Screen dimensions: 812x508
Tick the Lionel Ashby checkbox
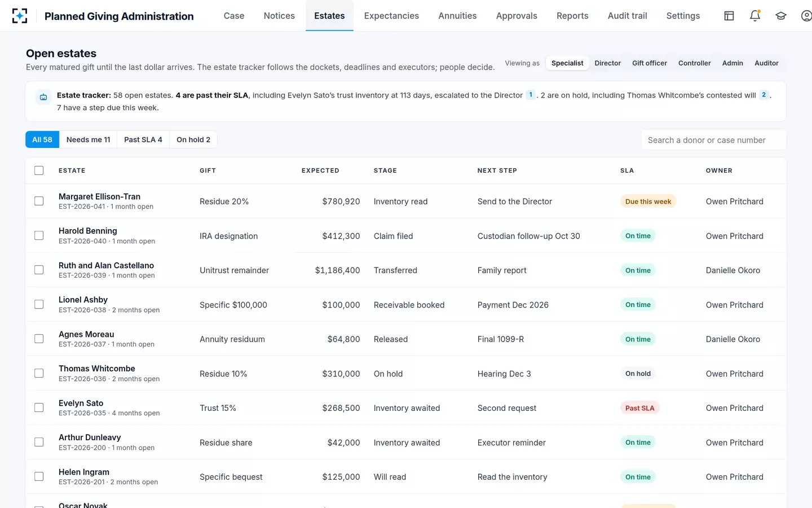point(39,304)
